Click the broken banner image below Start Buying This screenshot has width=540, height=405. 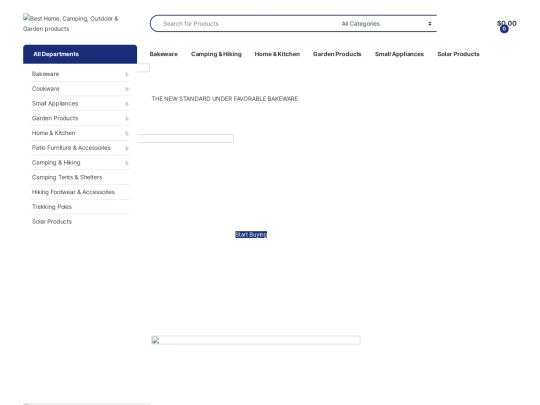click(256, 340)
